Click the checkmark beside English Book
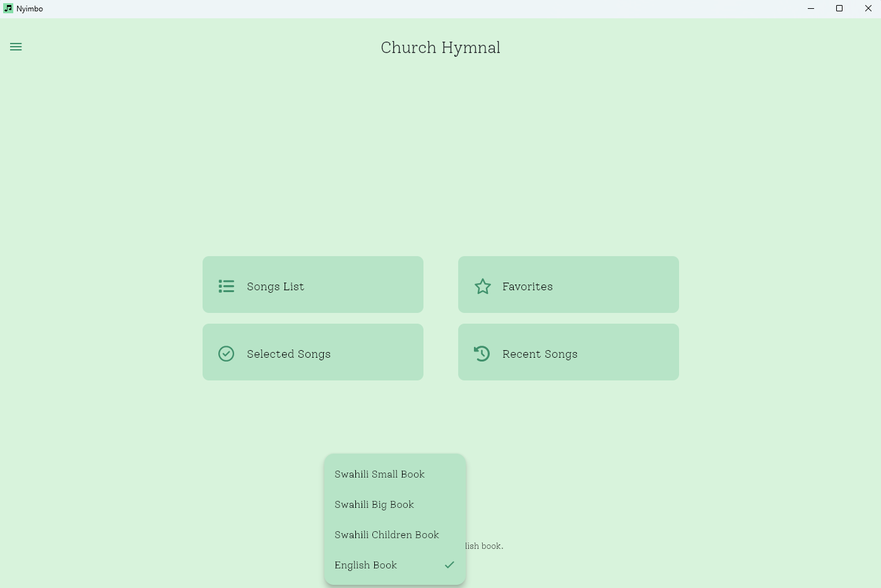The width and height of the screenshot is (881, 588). point(449,565)
